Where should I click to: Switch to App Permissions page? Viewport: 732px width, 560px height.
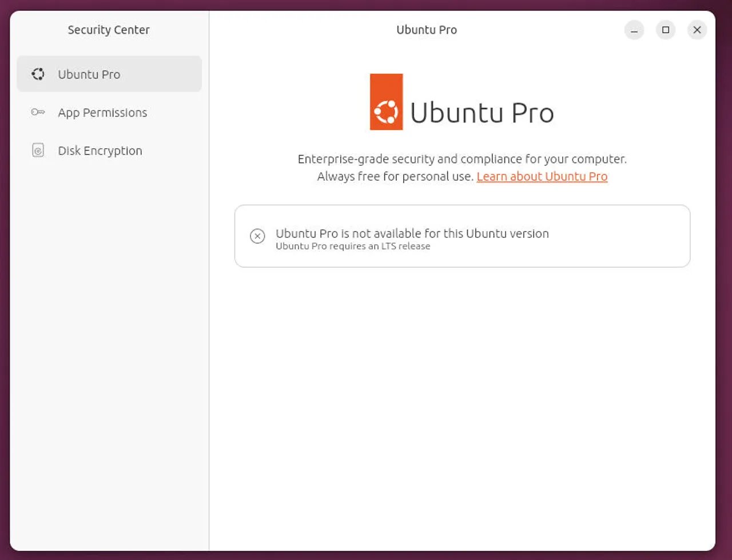(109, 112)
